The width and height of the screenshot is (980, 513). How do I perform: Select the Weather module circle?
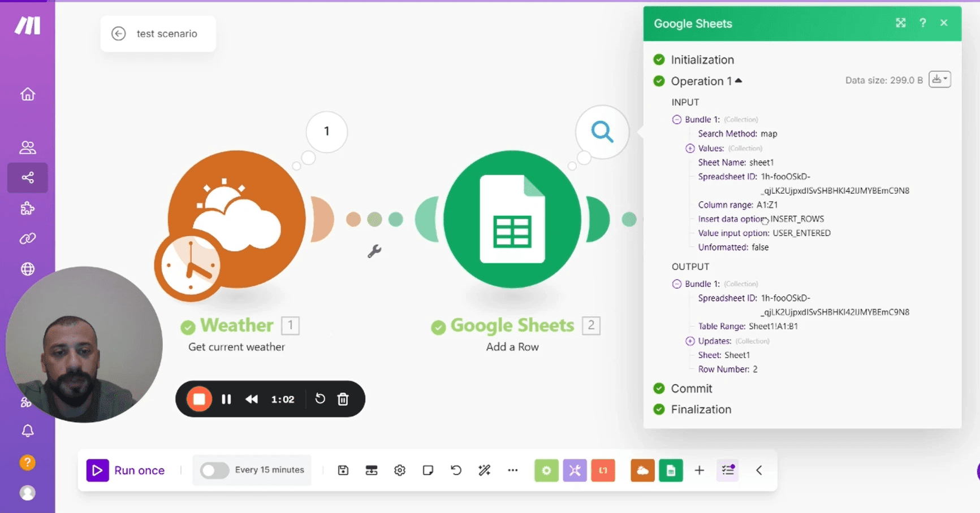[x=237, y=219]
